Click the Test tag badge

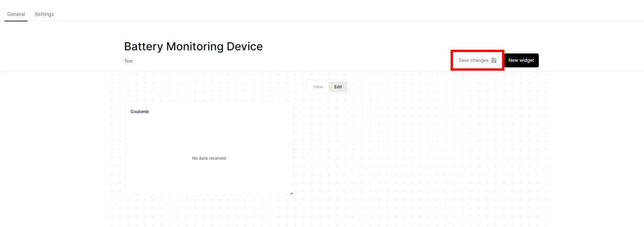pyautogui.click(x=128, y=61)
